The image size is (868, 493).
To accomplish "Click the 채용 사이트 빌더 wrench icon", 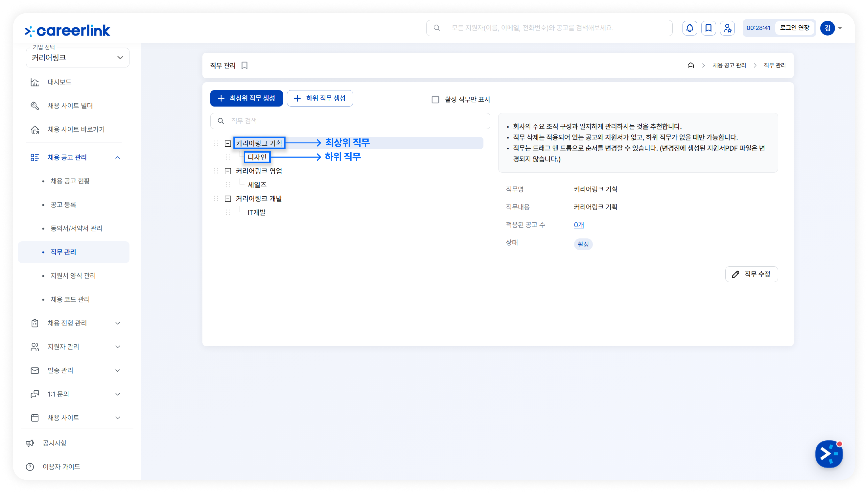I will click(35, 106).
